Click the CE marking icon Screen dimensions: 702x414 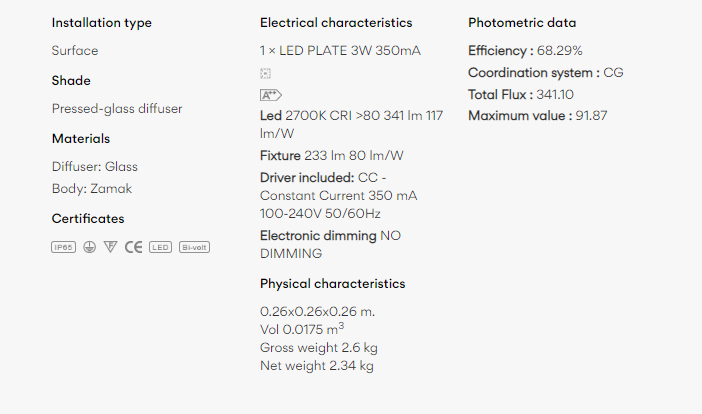coord(133,247)
